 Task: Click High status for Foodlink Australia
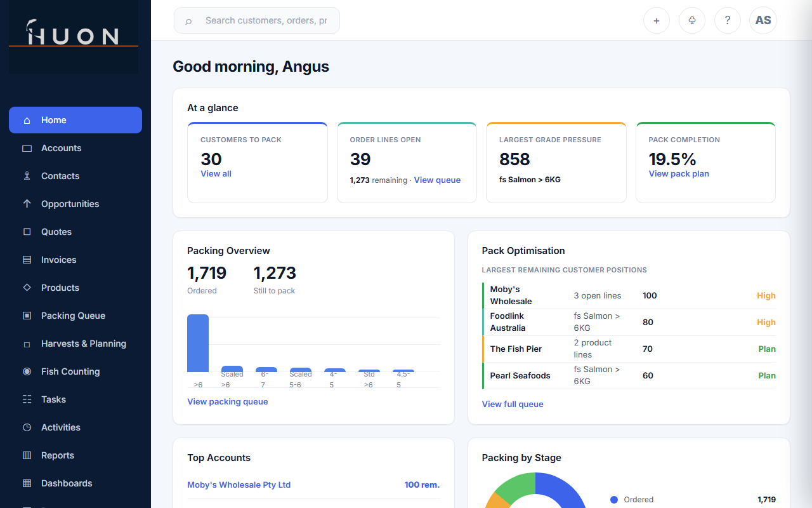coord(766,323)
